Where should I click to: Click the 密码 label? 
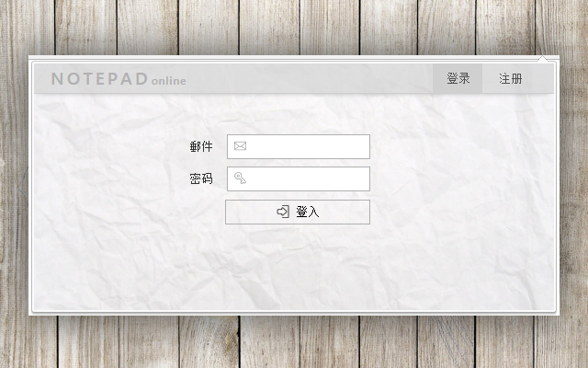[201, 178]
